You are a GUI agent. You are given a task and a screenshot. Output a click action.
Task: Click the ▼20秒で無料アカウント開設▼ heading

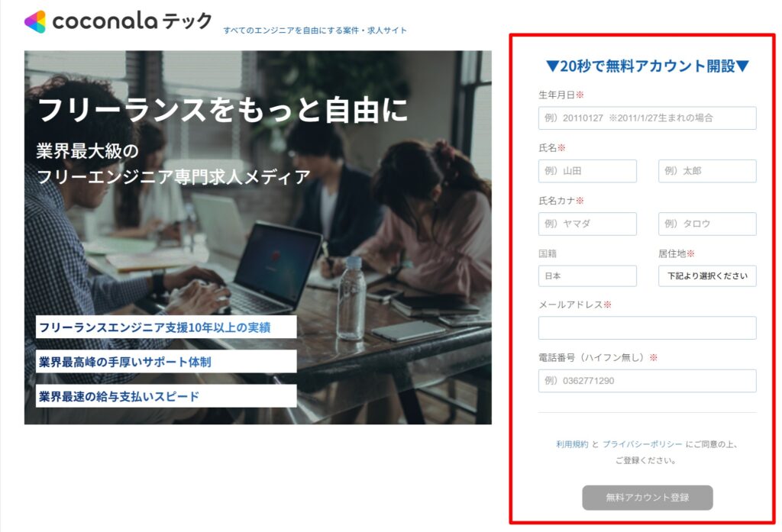pos(647,66)
